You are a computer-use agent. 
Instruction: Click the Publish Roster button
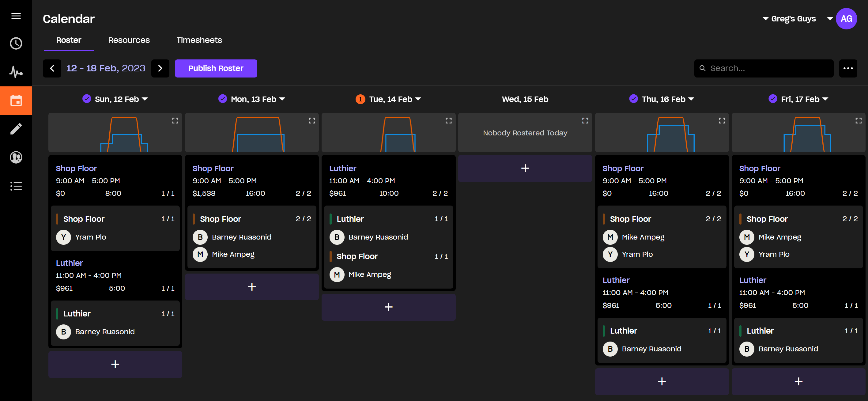[216, 68]
